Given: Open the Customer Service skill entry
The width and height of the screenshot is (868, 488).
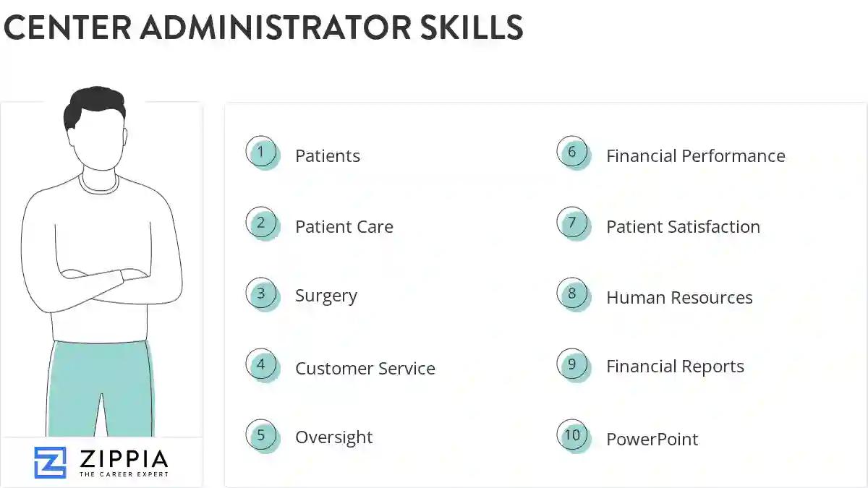Looking at the screenshot, I should click(365, 369).
